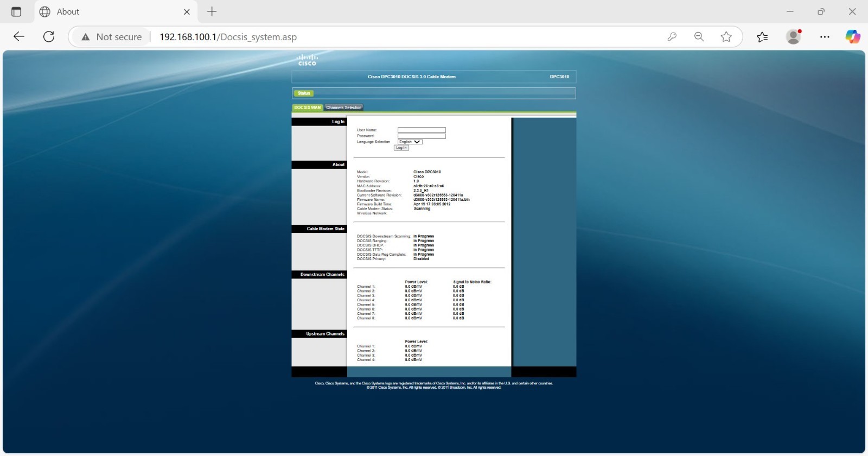Viewport: 868px width, 456px height.
Task: Click the Log In button
Action: click(x=401, y=148)
